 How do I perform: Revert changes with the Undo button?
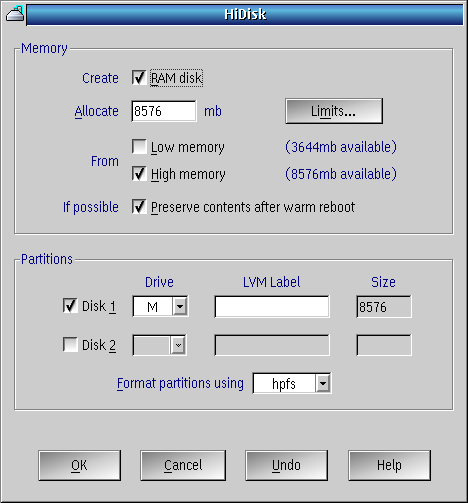[x=286, y=465]
